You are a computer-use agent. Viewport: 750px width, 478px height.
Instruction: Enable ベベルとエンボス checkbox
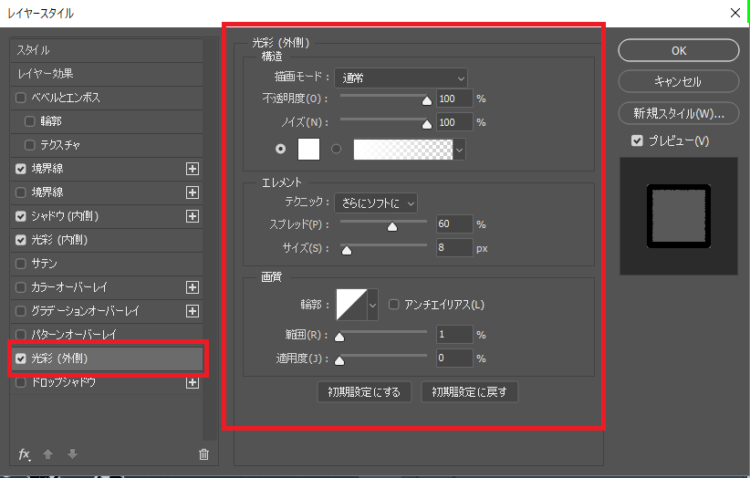pyautogui.click(x=21, y=98)
